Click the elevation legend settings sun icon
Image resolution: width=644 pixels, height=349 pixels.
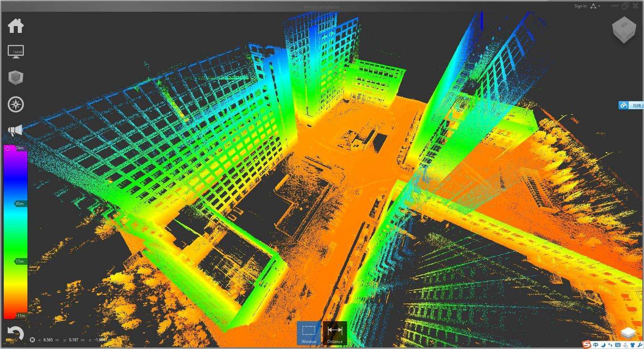(8, 148)
